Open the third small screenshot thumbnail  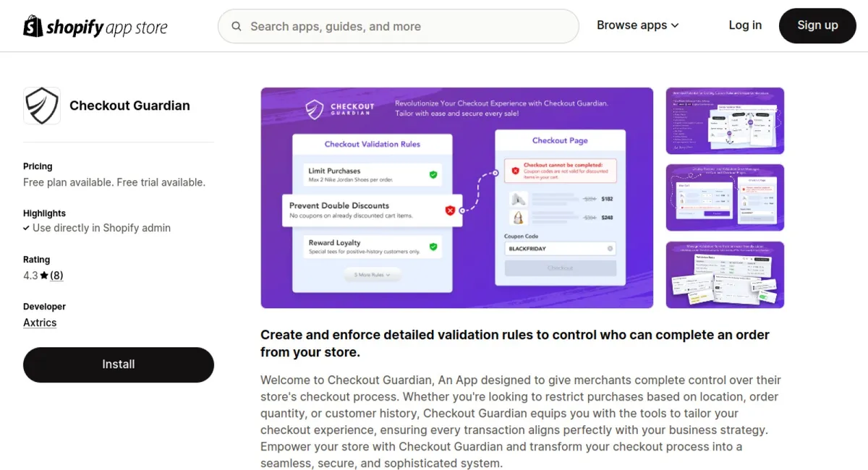click(725, 275)
